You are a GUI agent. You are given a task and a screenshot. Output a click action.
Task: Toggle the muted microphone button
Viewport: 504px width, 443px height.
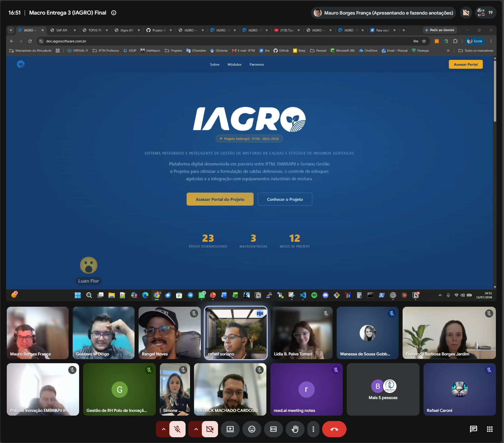[x=177, y=429]
